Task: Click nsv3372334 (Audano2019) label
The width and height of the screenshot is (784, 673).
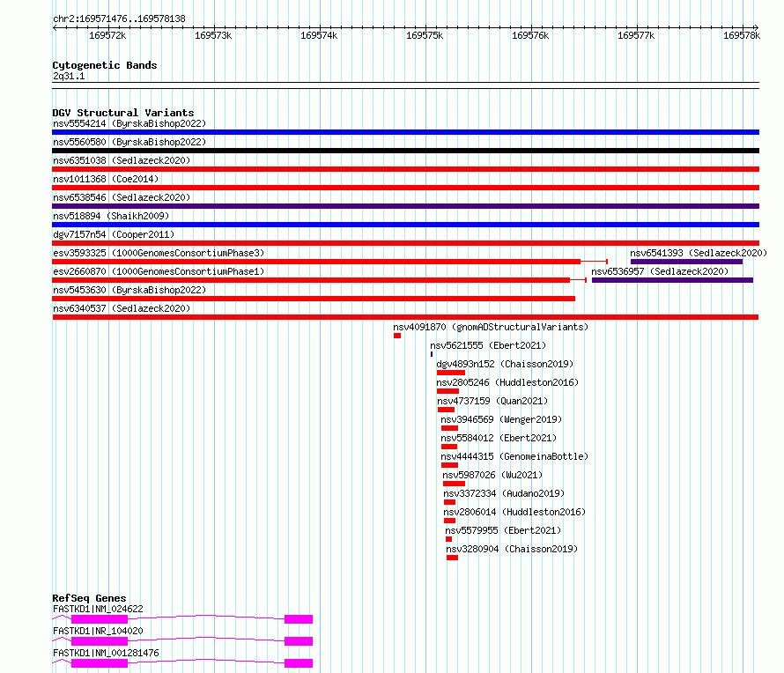Action: tap(504, 493)
